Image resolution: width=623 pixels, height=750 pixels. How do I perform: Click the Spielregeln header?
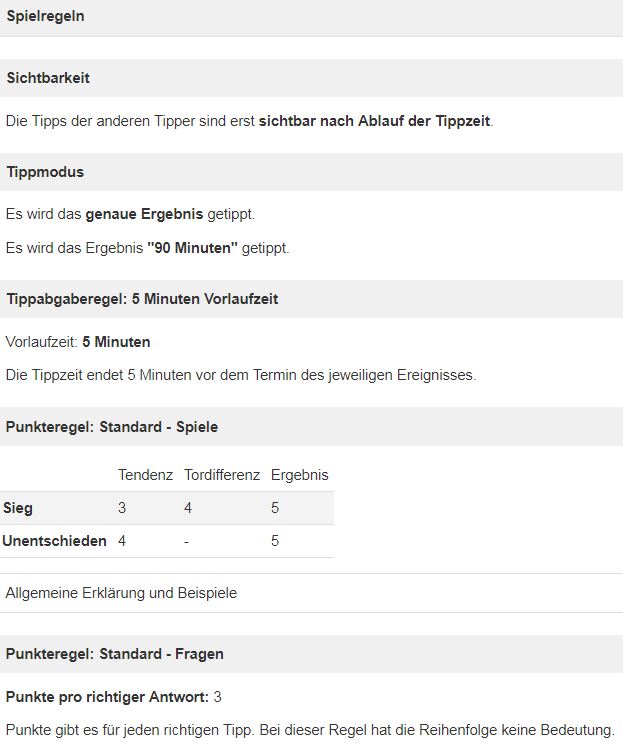[x=45, y=16]
